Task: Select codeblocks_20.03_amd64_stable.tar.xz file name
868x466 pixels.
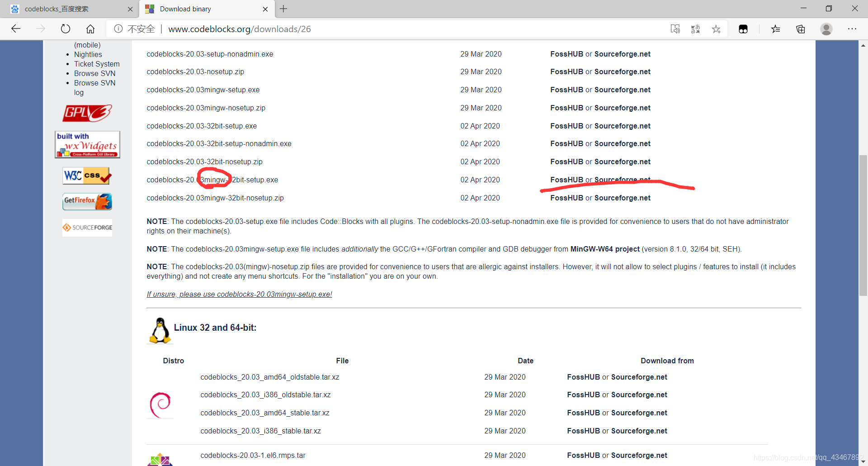Action: tap(265, 413)
